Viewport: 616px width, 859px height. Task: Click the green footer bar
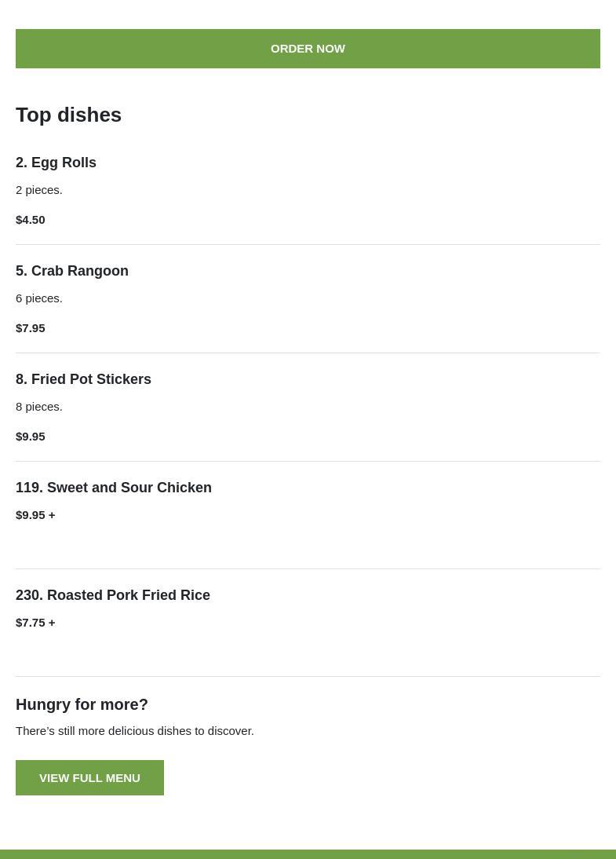[x=308, y=854]
